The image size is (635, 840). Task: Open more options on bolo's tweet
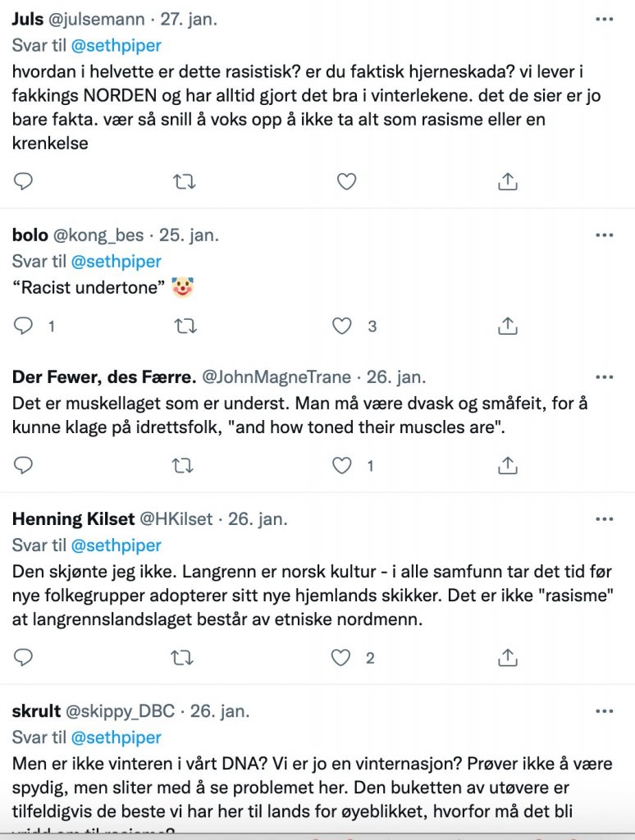(605, 235)
